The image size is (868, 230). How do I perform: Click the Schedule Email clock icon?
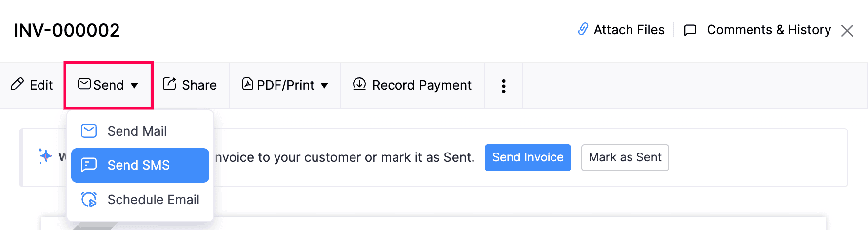click(x=89, y=199)
